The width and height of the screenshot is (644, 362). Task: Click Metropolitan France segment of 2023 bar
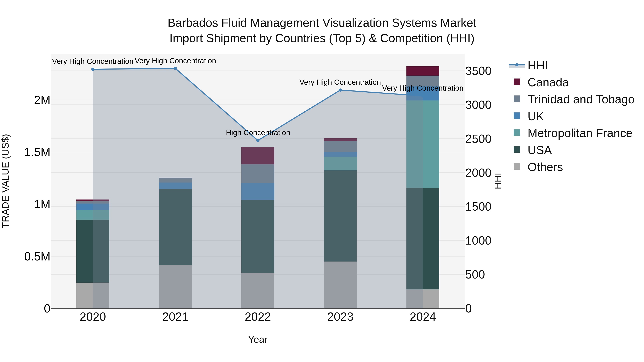(340, 164)
